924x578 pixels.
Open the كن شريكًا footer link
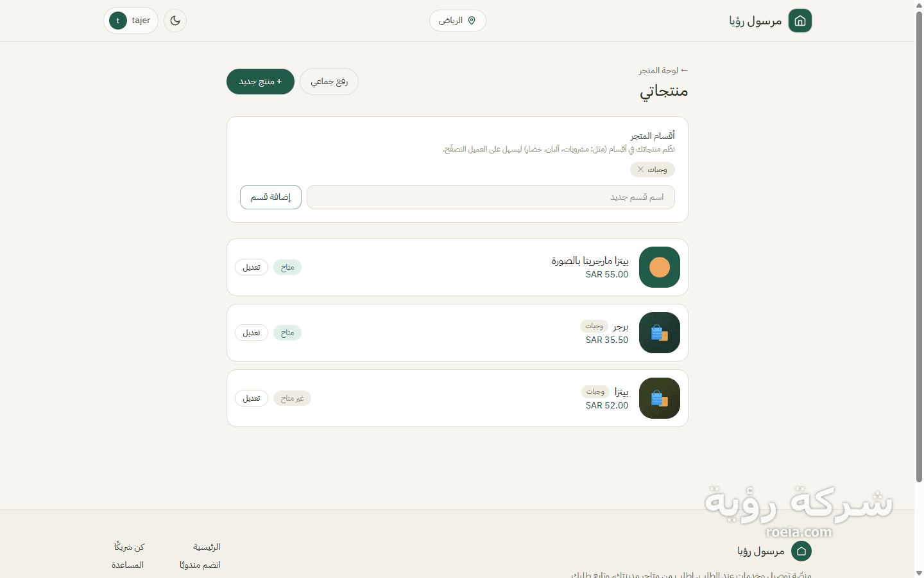(130, 547)
